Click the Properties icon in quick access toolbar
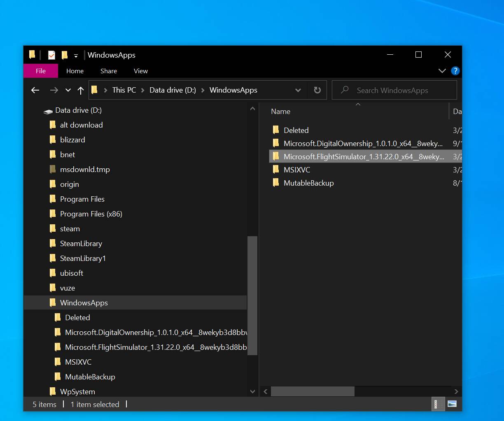504x421 pixels. pyautogui.click(x=51, y=55)
